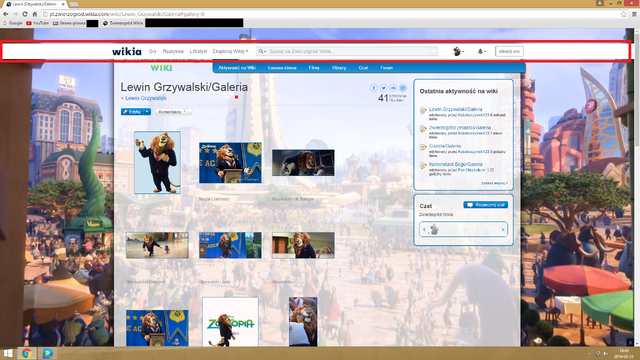
Task: Open the full-body Lewin Grzywalski thumbnail
Action: click(158, 162)
